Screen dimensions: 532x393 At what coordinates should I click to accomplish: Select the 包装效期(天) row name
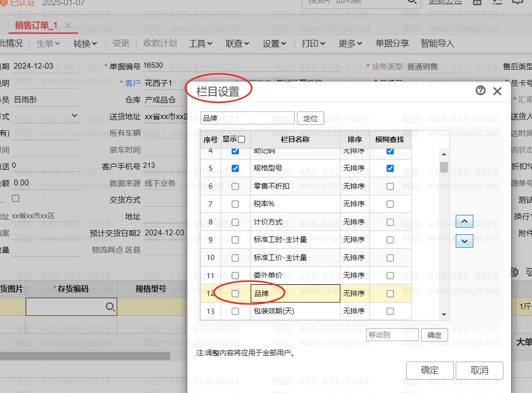tap(274, 311)
